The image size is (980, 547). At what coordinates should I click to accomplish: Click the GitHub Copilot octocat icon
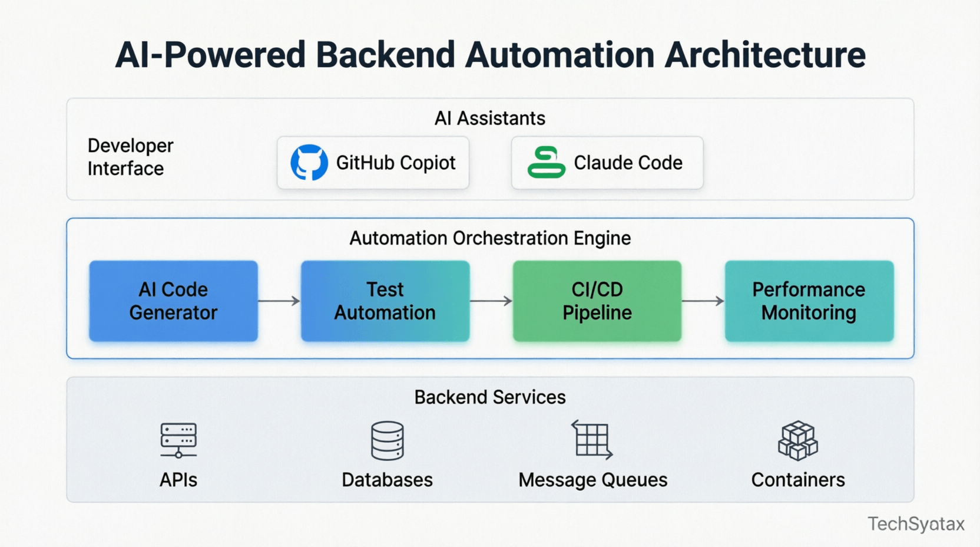click(309, 163)
